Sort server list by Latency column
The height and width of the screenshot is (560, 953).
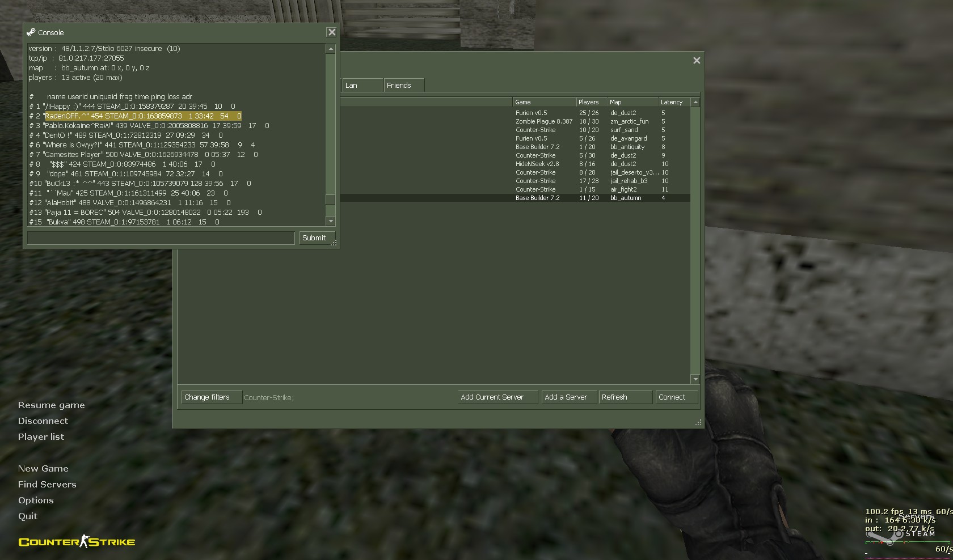[x=674, y=102]
